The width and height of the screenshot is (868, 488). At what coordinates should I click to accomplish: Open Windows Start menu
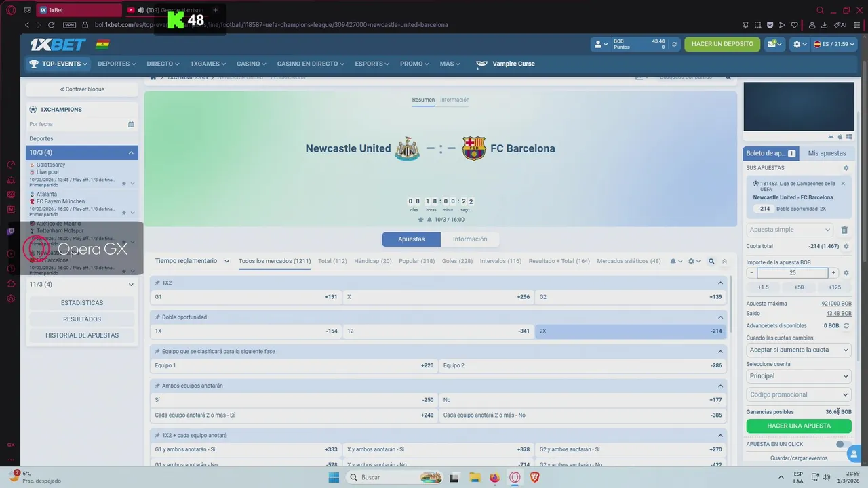click(x=334, y=477)
